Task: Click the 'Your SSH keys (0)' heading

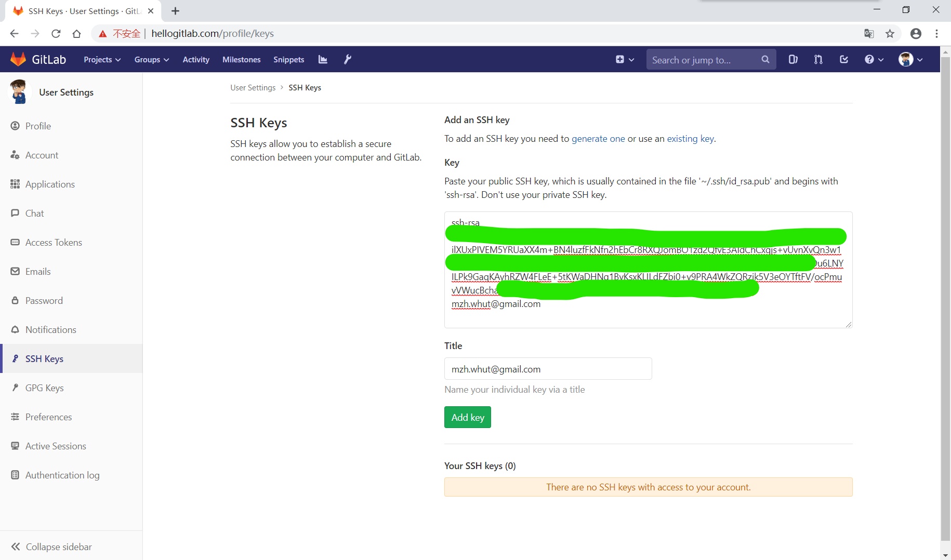Action: [480, 465]
